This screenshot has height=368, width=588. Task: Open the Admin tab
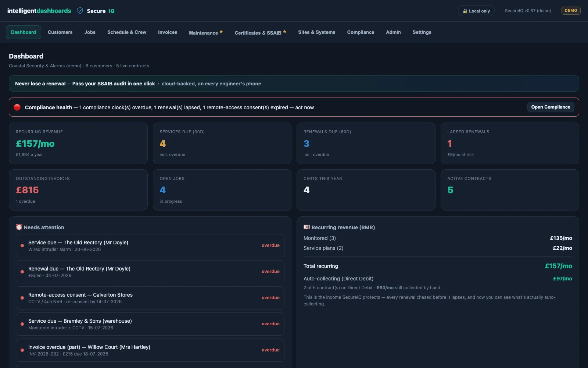tap(393, 32)
